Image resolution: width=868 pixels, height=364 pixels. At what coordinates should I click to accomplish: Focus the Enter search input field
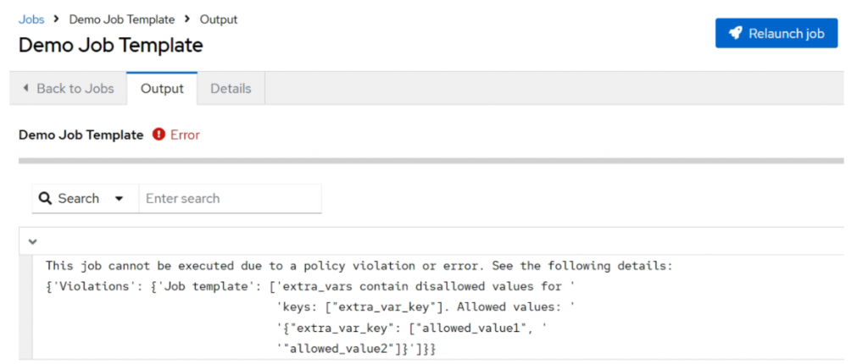click(x=230, y=199)
